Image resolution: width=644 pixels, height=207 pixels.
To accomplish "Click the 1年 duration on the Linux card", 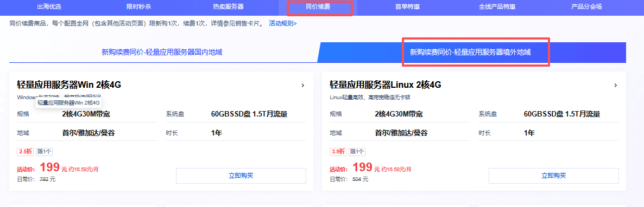I will click(x=529, y=133).
